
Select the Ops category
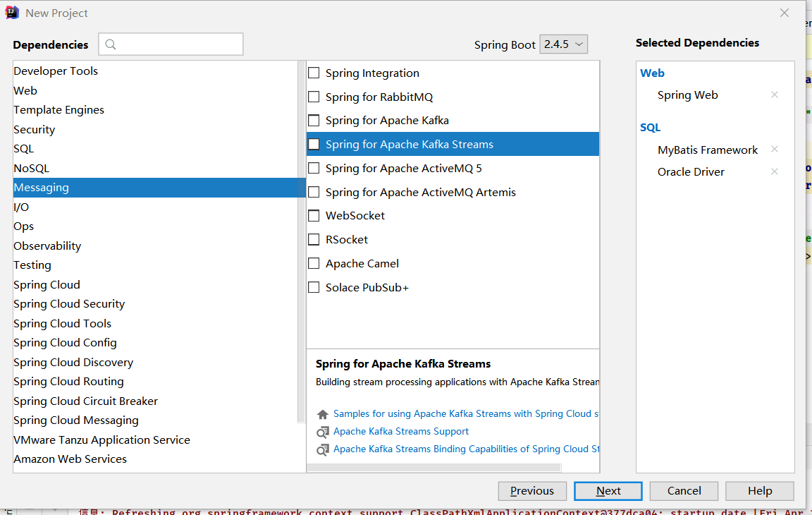[155, 226]
